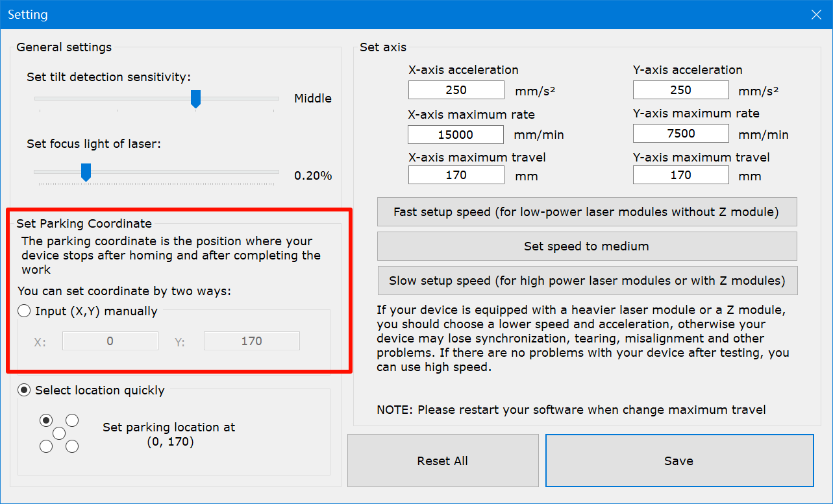This screenshot has width=833, height=504.
Task: Choose the "Select location quickly" radio option
Action: (x=25, y=390)
